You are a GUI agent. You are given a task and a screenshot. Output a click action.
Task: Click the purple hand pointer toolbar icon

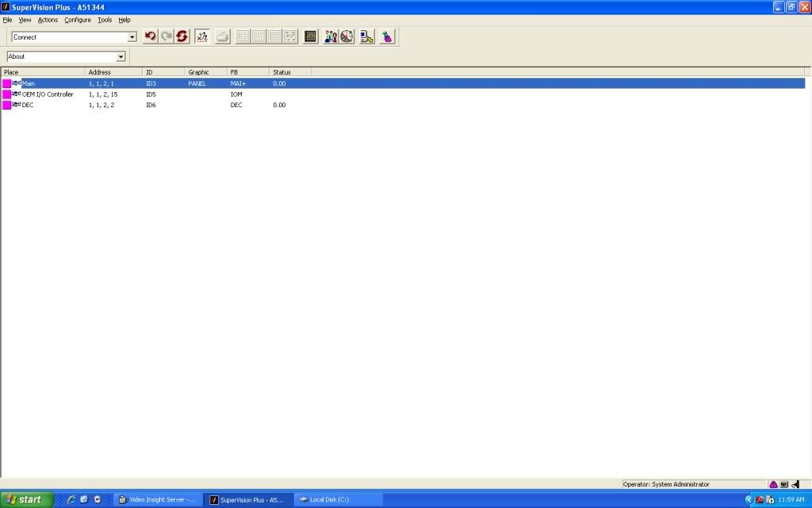(x=387, y=37)
